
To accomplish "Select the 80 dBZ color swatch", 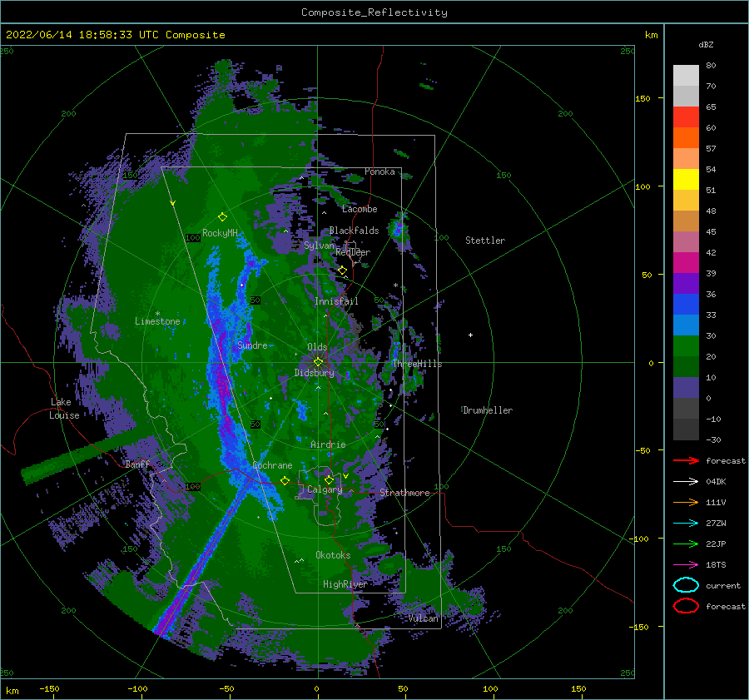I will point(686,75).
